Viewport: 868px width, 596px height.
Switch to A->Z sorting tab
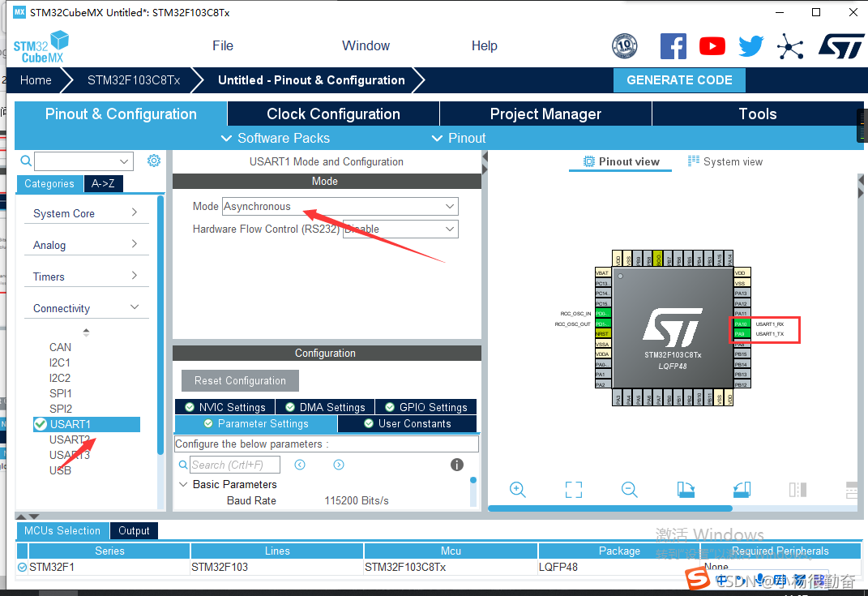click(x=103, y=184)
